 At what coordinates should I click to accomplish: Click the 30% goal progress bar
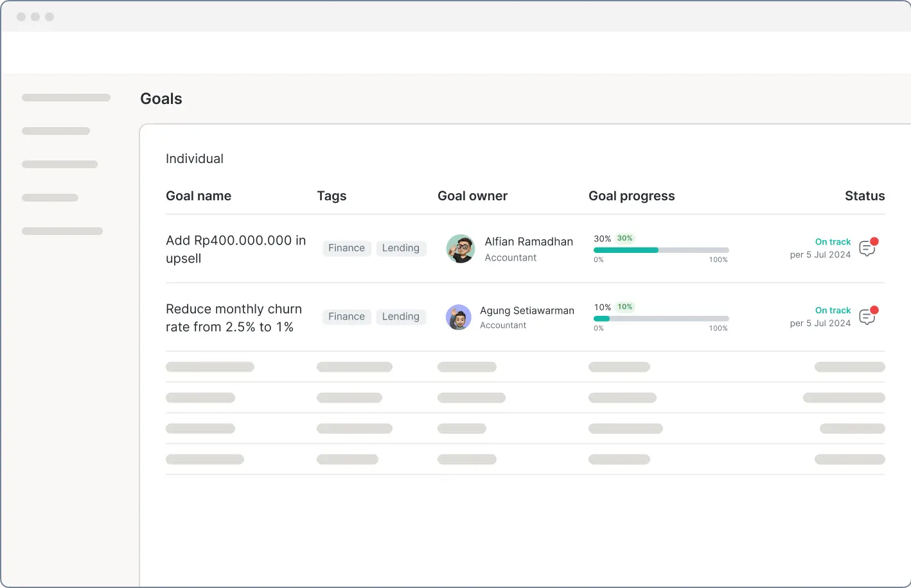(x=660, y=250)
